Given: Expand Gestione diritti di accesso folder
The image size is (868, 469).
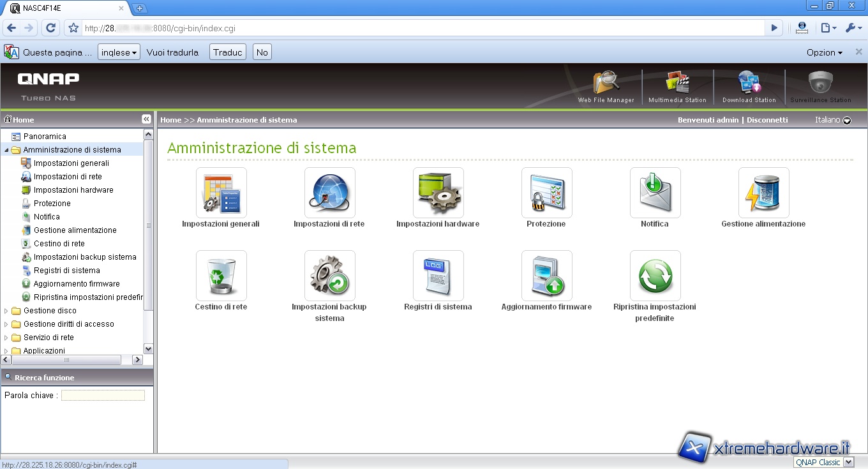Looking at the screenshot, I should click(x=7, y=324).
